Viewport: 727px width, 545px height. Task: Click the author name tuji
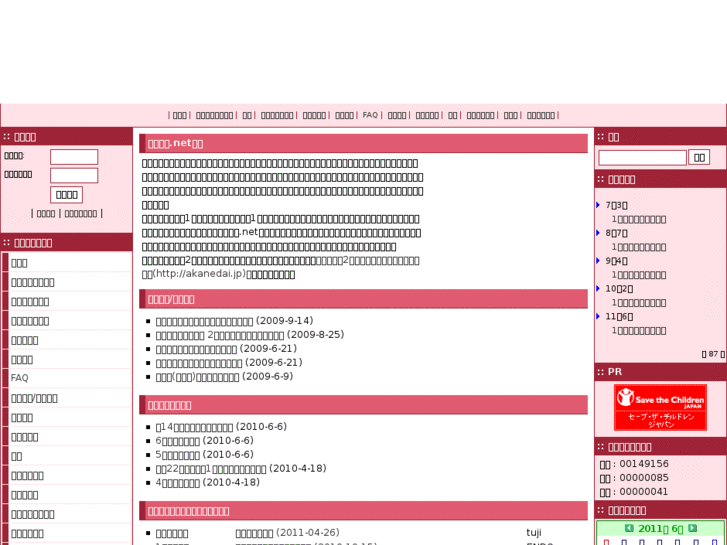[x=534, y=532]
